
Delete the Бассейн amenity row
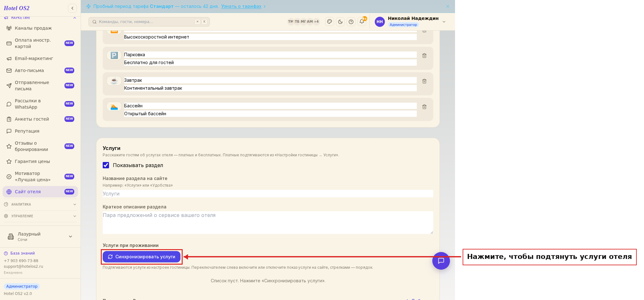point(424,107)
